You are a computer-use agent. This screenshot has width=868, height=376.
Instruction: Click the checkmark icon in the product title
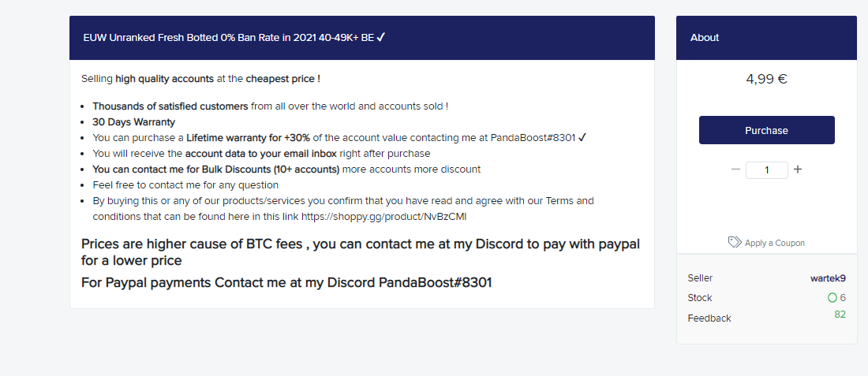[381, 37]
